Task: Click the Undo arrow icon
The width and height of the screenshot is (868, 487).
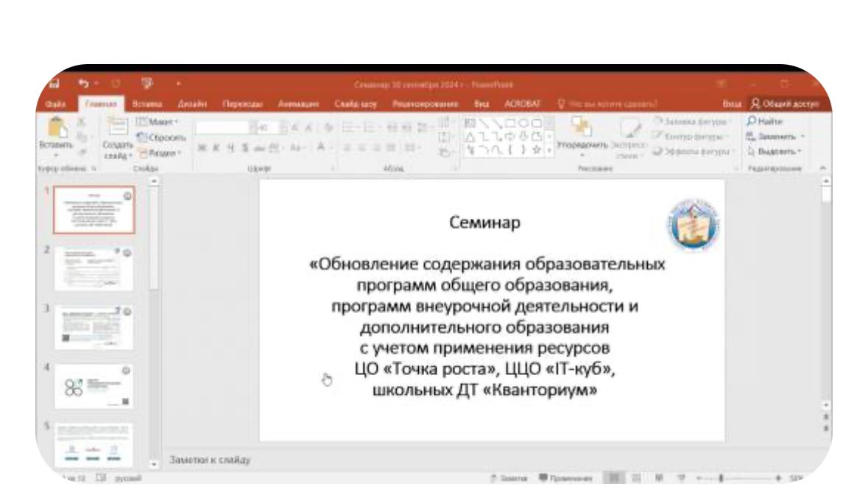Action: tap(84, 83)
